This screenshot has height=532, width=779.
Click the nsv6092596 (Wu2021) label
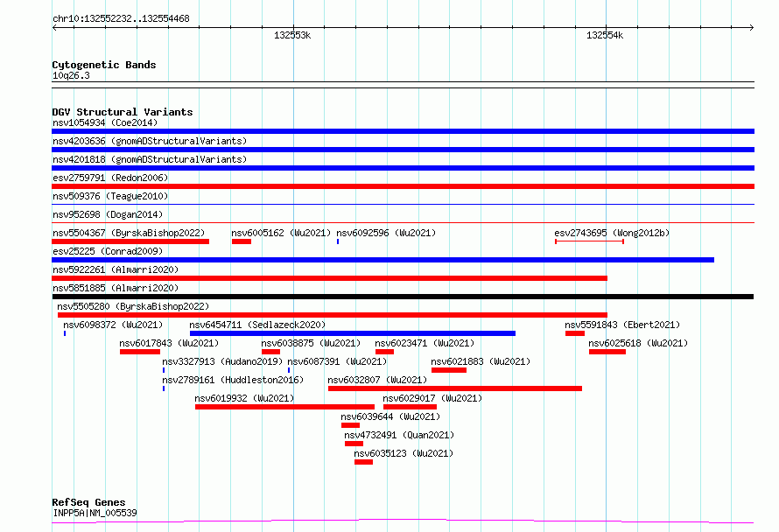coord(386,233)
